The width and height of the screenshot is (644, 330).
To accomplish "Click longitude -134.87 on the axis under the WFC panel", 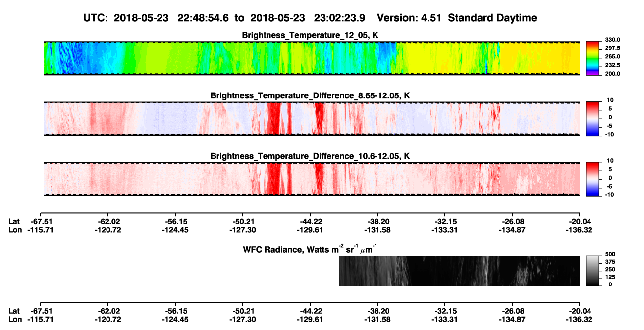I will [x=513, y=319].
